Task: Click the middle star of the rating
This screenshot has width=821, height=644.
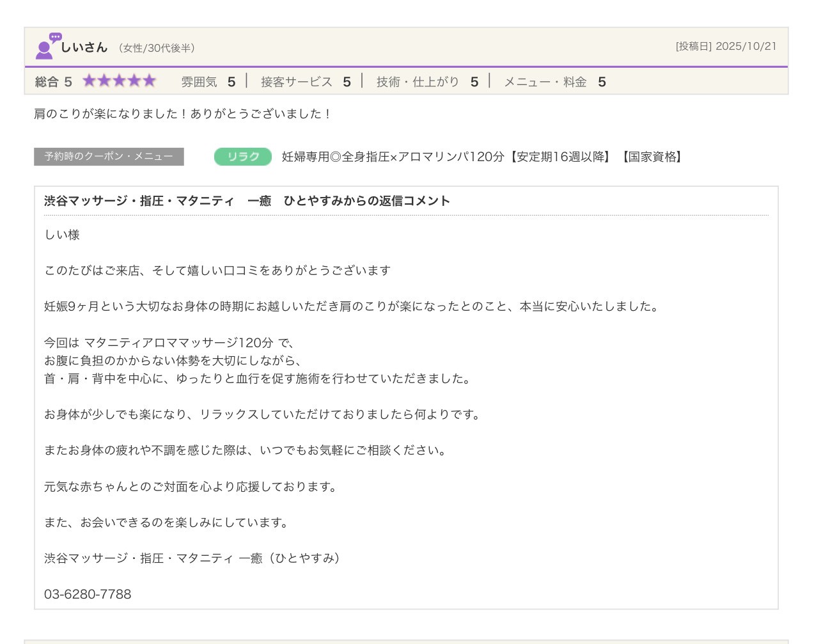Action: click(120, 81)
